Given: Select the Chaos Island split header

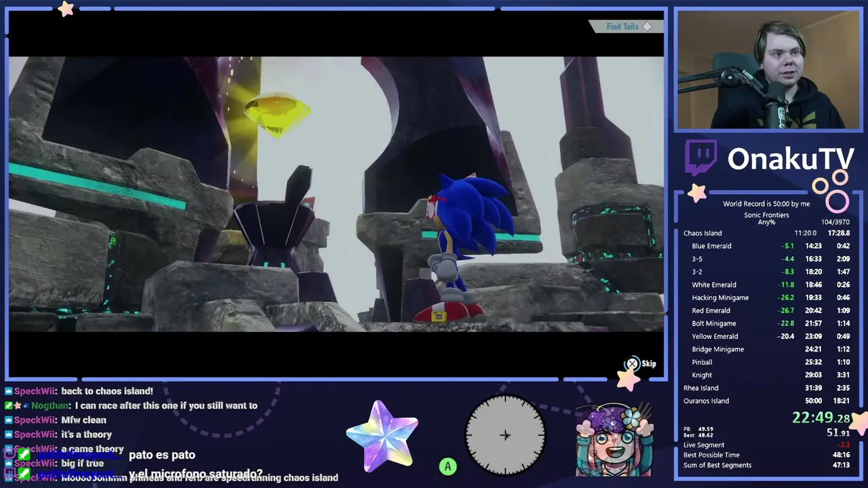Looking at the screenshot, I should click(766, 233).
